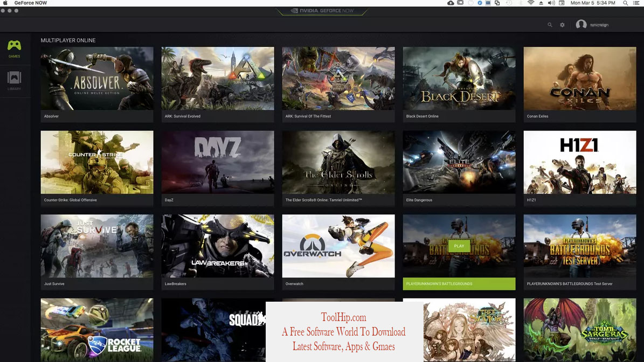The width and height of the screenshot is (644, 362).
Task: Open the GeForce NOW app menu
Action: (30, 3)
